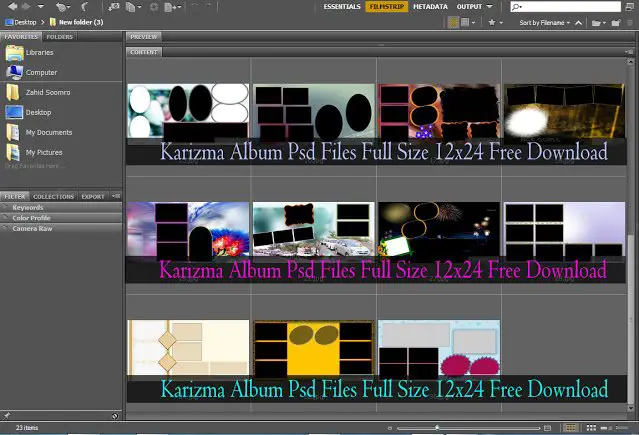Click the rotate counterclockwise icon
The width and height of the screenshot is (639, 435).
click(x=194, y=7)
